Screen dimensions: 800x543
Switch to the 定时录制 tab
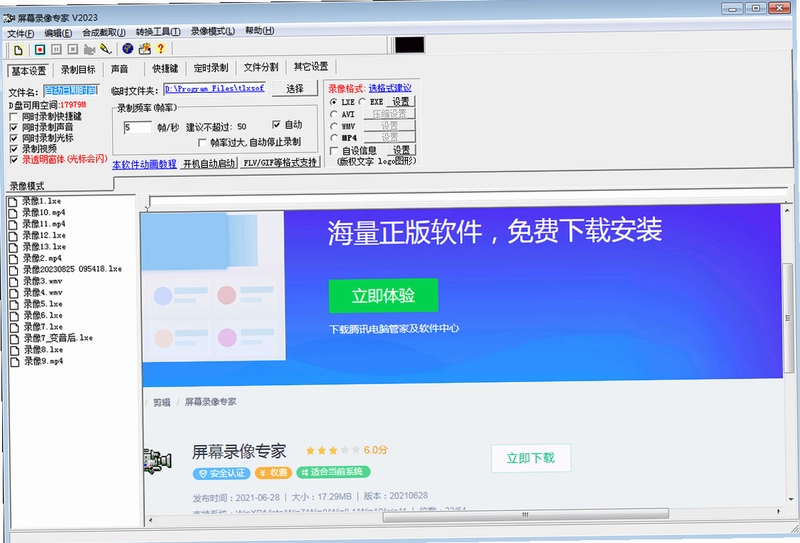pos(211,68)
